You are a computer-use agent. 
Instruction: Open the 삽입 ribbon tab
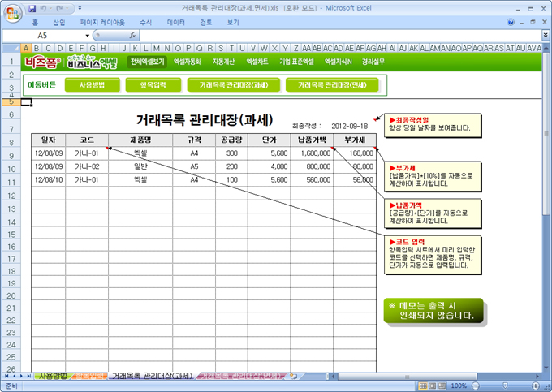pos(59,23)
